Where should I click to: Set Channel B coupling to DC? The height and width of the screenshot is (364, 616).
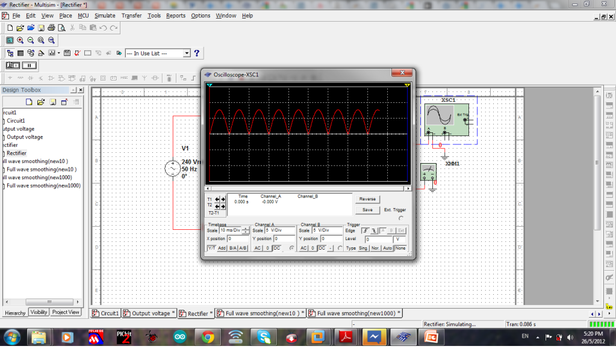pyautogui.click(x=322, y=248)
